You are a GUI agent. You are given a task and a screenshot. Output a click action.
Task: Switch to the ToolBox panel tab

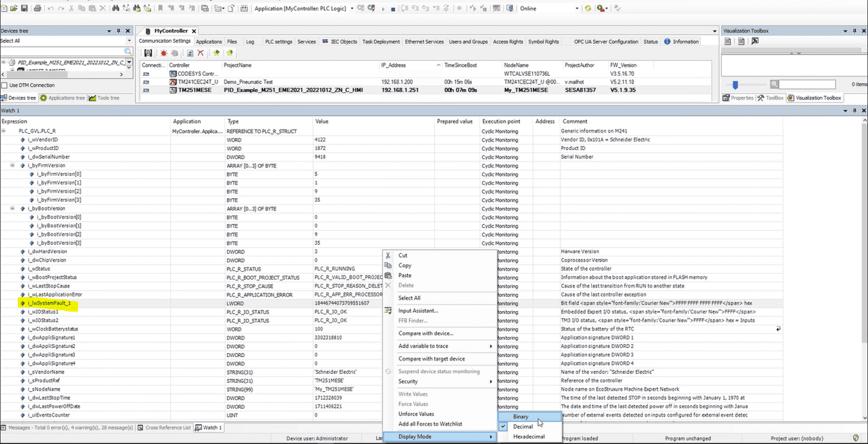click(771, 98)
